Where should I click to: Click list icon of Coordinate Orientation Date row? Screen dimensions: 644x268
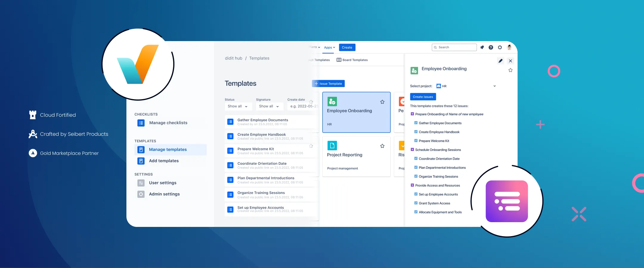[x=230, y=165]
